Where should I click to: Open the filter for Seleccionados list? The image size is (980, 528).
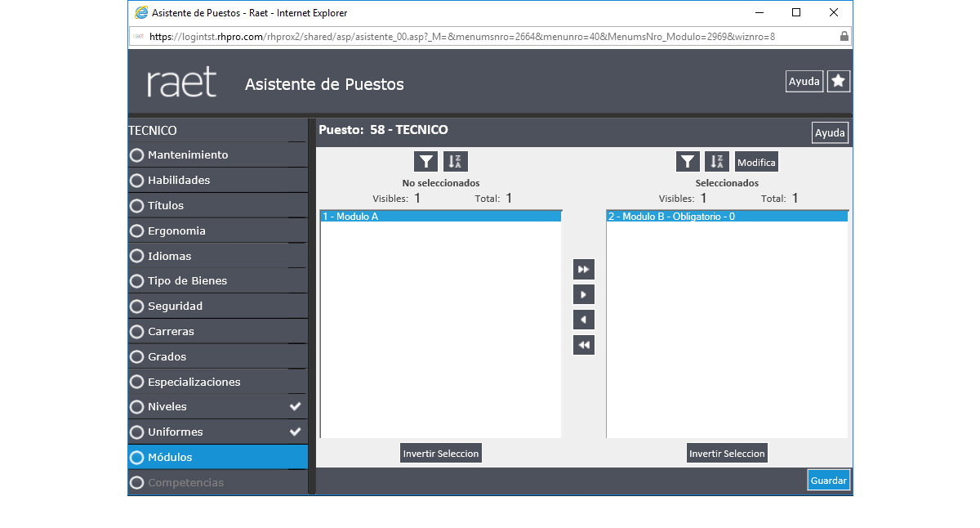pos(688,162)
